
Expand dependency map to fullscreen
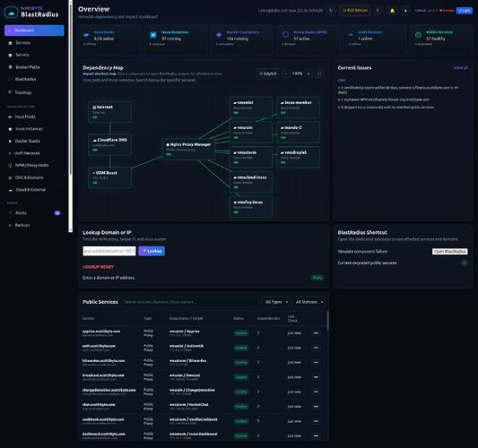(319, 73)
